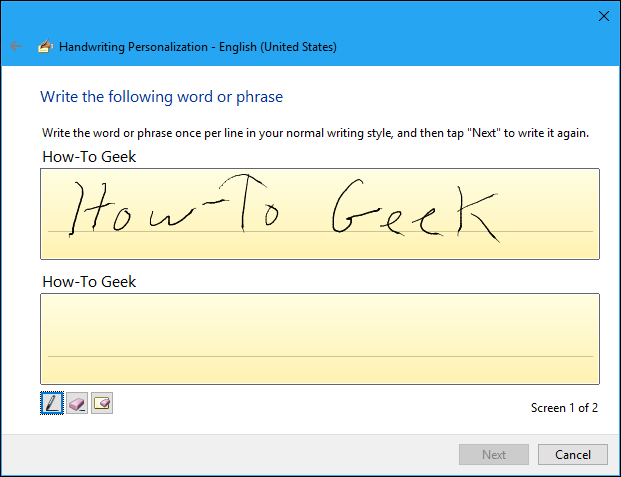Click the window title text in the title bar
621x477 pixels.
click(197, 46)
